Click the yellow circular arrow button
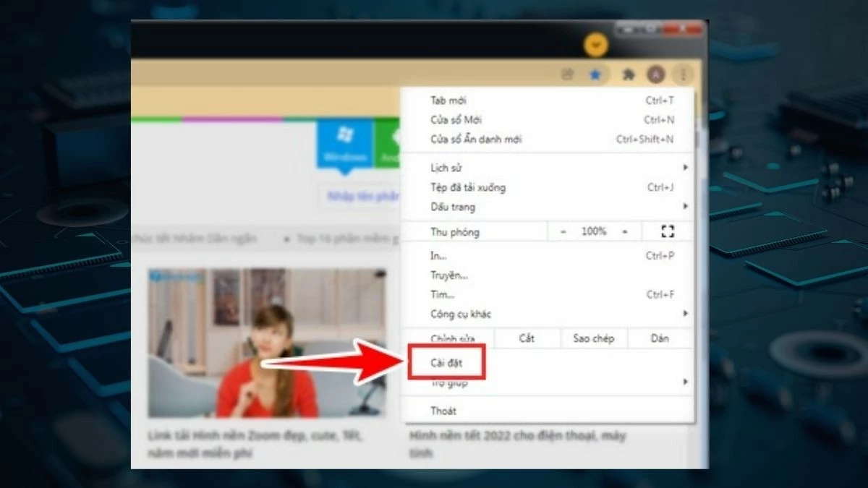This screenshot has width=868, height=488. (x=596, y=45)
